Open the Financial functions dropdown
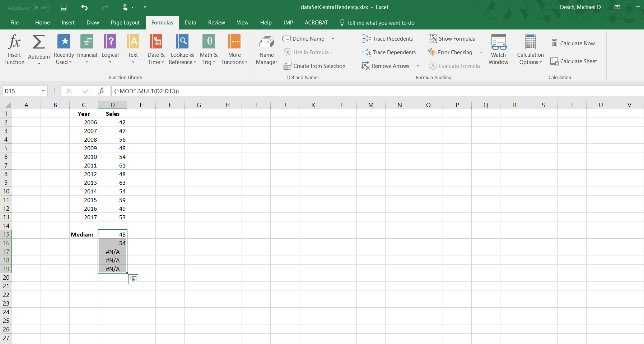The height and width of the screenshot is (344, 644). click(x=87, y=49)
